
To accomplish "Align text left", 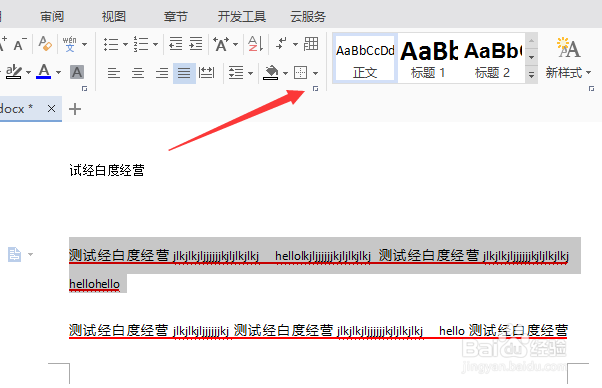I will (x=114, y=73).
